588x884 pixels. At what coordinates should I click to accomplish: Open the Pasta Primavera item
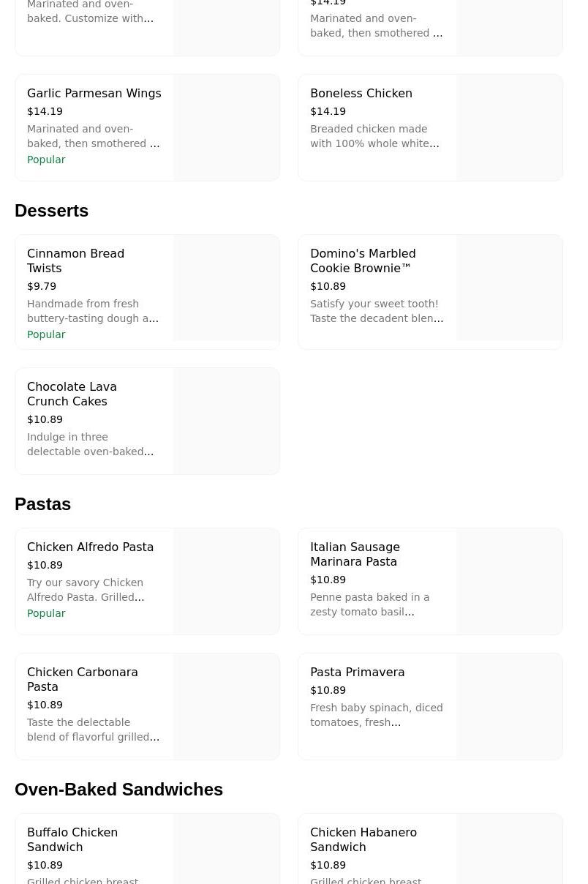357,673
